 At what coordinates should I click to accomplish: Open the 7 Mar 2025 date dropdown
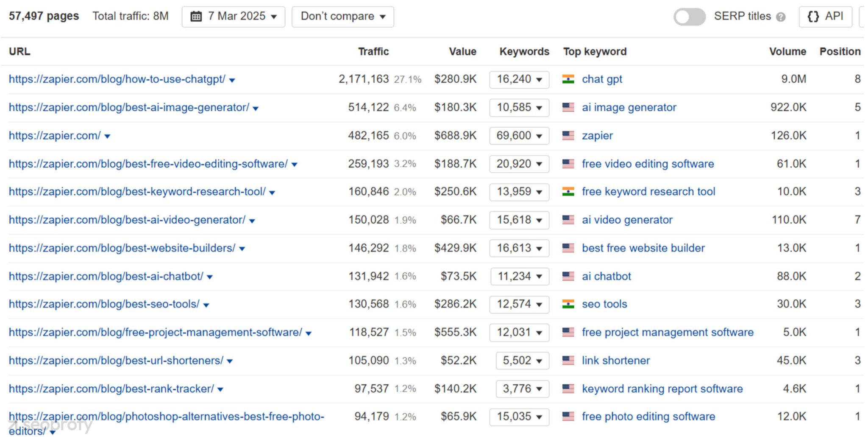point(234,17)
